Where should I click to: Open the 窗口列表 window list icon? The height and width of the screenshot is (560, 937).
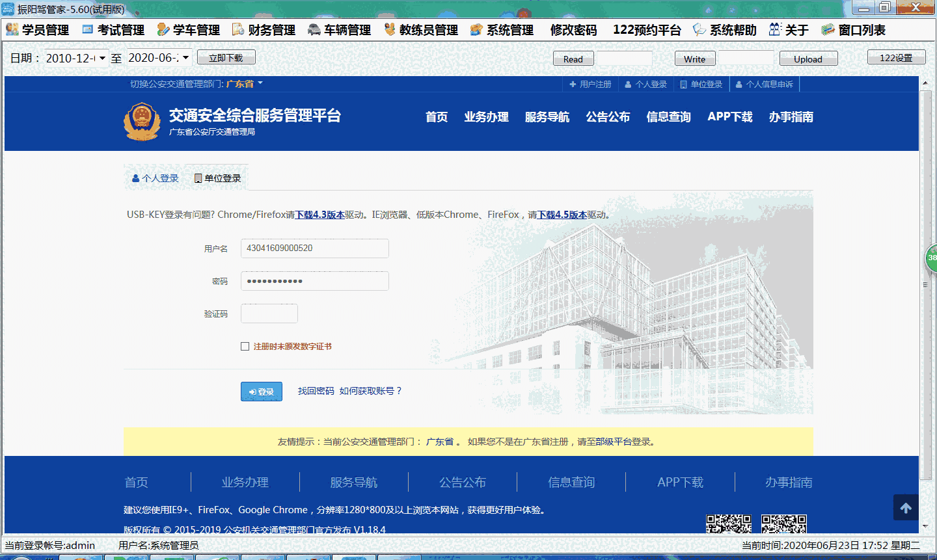click(828, 29)
